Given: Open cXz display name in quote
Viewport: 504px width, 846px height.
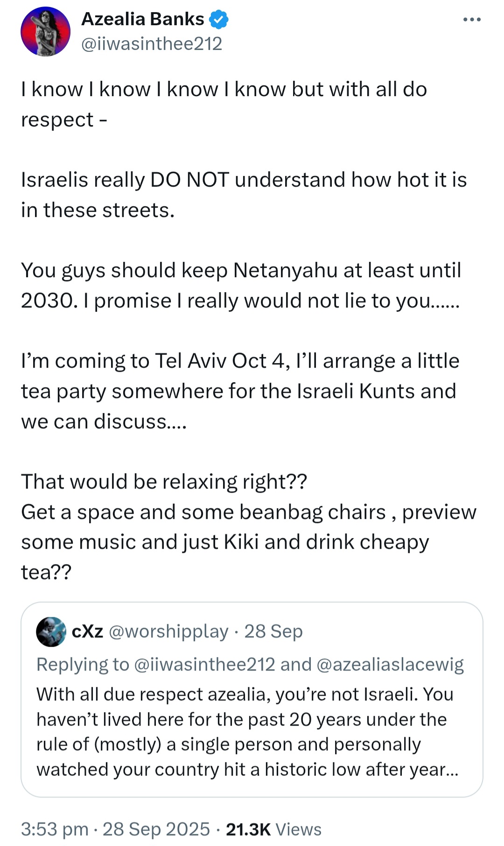Looking at the screenshot, I should 87,631.
